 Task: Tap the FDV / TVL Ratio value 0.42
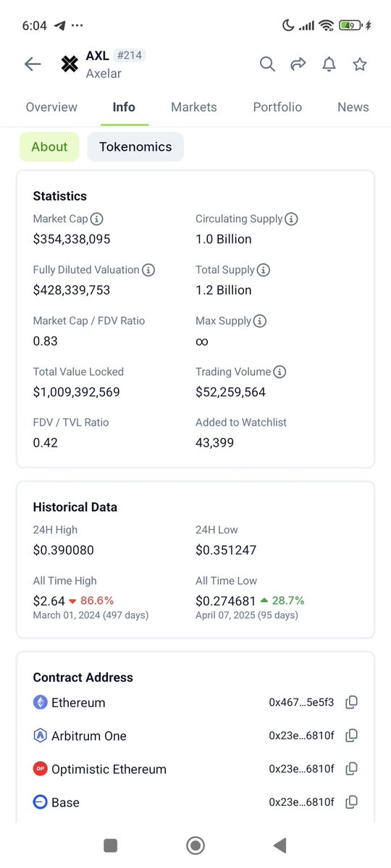46,443
